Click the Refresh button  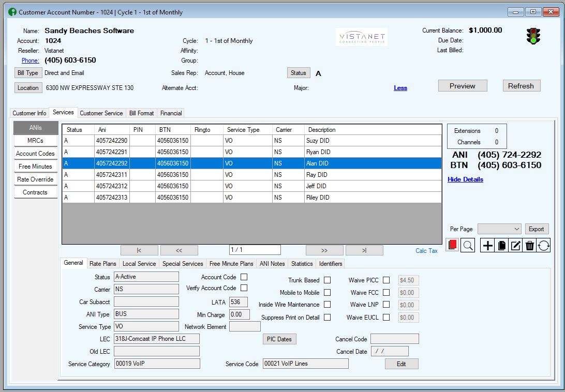click(x=521, y=86)
